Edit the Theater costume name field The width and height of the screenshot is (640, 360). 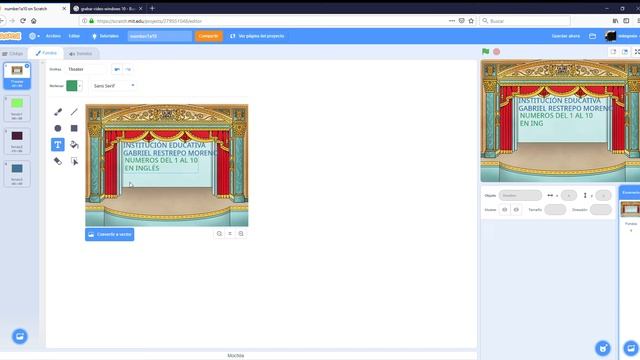[x=86, y=69]
